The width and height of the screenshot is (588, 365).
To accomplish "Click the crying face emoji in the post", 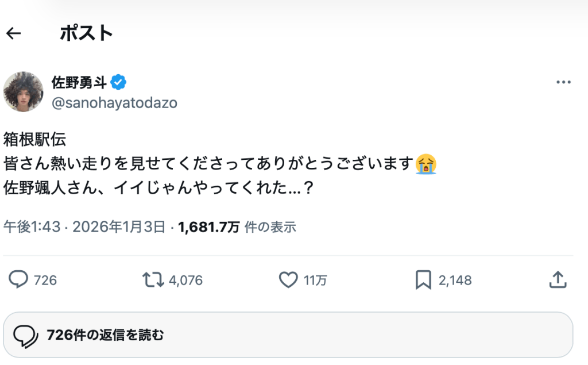I will click(x=426, y=164).
